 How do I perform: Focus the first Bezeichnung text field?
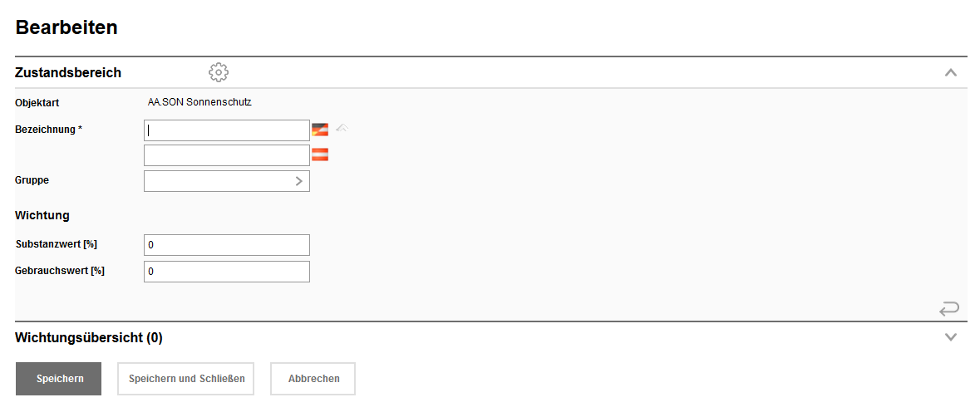(x=226, y=130)
